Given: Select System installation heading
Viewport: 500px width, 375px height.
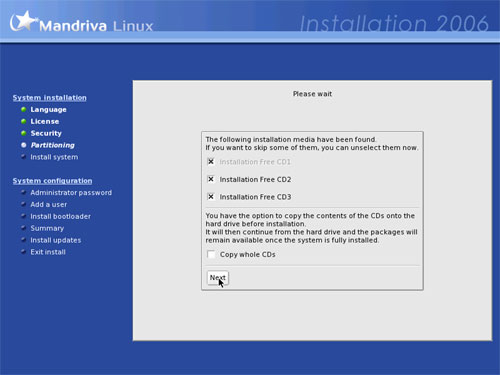Looking at the screenshot, I should tap(50, 98).
